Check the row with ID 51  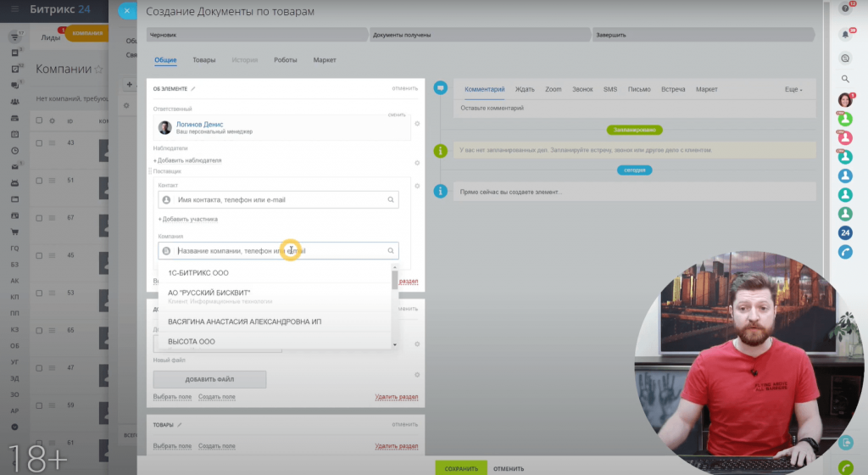tap(39, 181)
